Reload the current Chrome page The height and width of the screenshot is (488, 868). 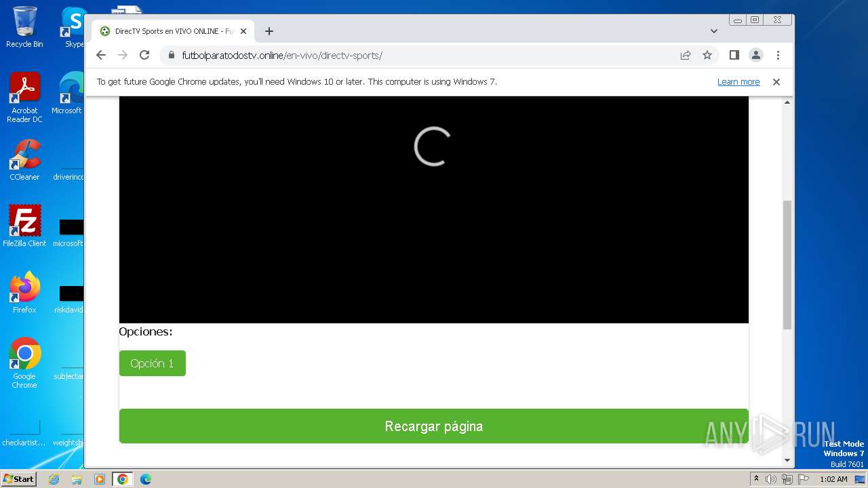(x=144, y=55)
